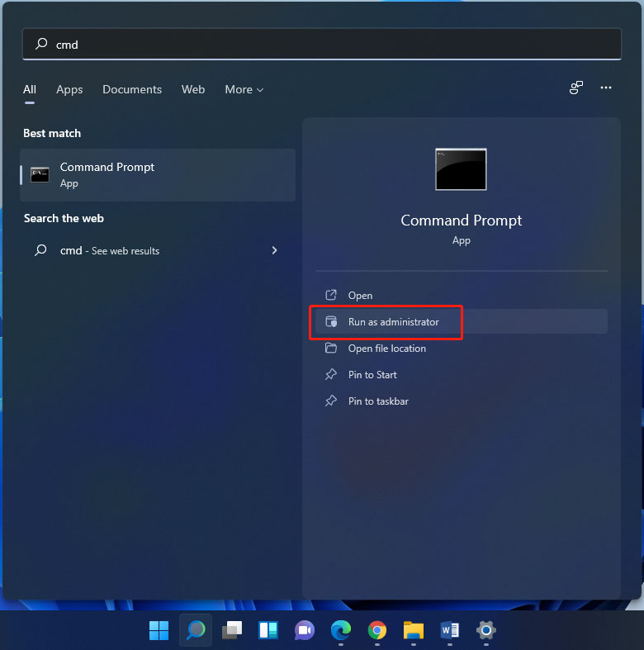Open Microsoft Word from taskbar
Screen dimensions: 644x650
coord(450,631)
